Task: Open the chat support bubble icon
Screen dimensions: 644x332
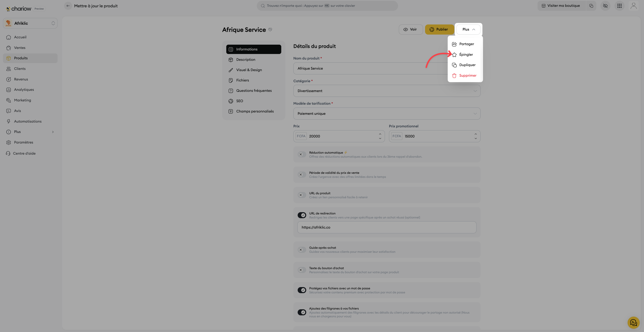Action: tap(633, 322)
